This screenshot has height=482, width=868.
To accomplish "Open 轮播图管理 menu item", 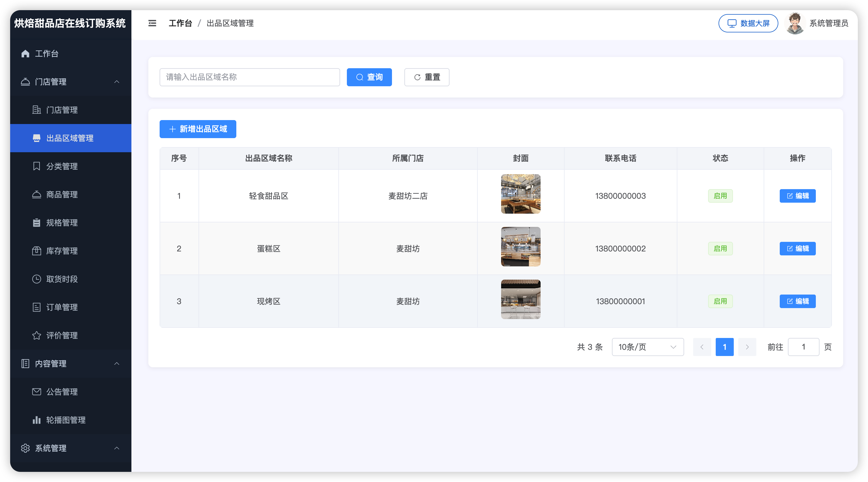I will [x=71, y=420].
